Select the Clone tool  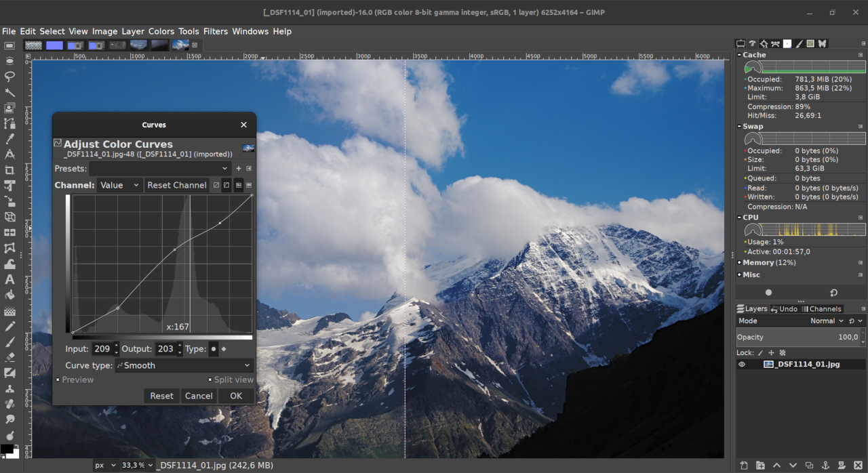[x=9, y=389]
